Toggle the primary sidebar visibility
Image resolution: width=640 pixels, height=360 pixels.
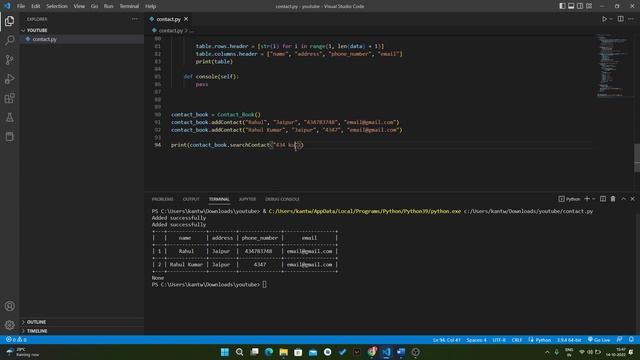[562, 6]
